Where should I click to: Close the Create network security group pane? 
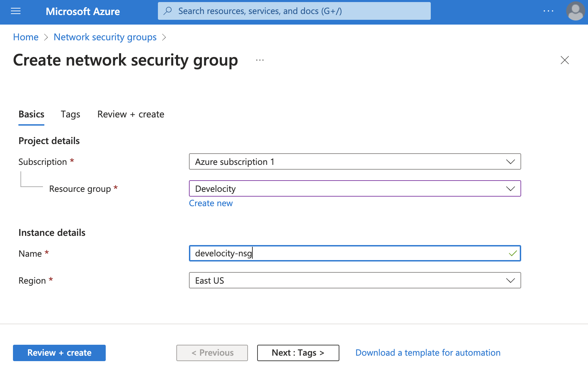coord(564,60)
